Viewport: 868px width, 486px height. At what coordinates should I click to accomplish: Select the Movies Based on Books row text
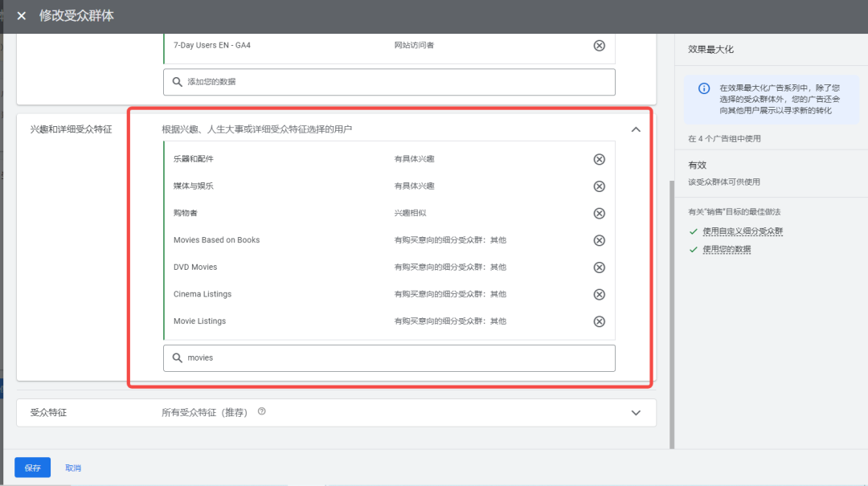tap(216, 240)
